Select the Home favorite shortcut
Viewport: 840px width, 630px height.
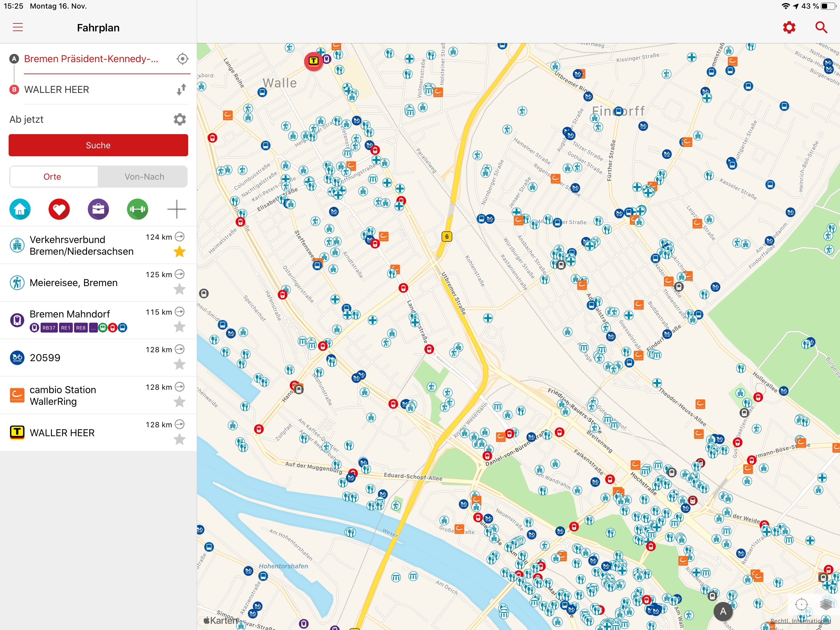point(20,209)
